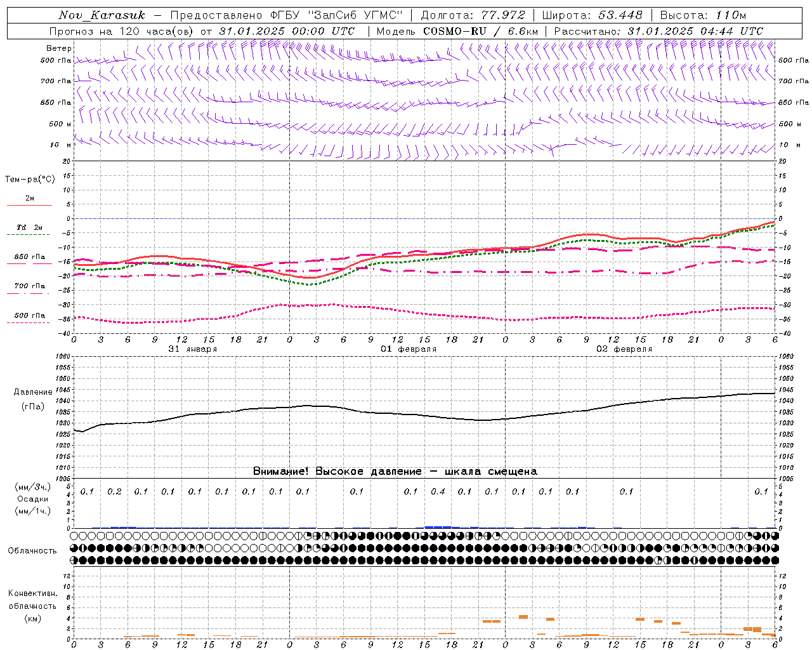Click the calculated time Рассчитано: 31.01.2025 04:44 UTC

pyautogui.click(x=658, y=31)
